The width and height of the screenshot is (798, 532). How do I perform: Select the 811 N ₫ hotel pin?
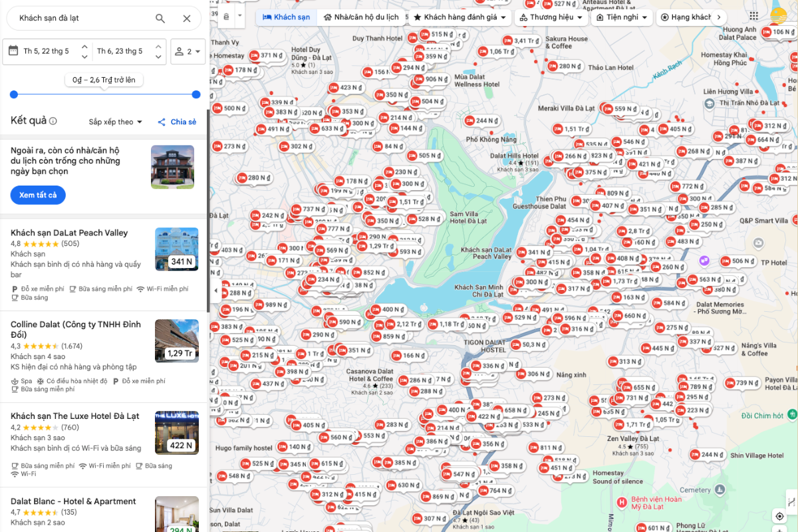pyautogui.click(x=545, y=448)
